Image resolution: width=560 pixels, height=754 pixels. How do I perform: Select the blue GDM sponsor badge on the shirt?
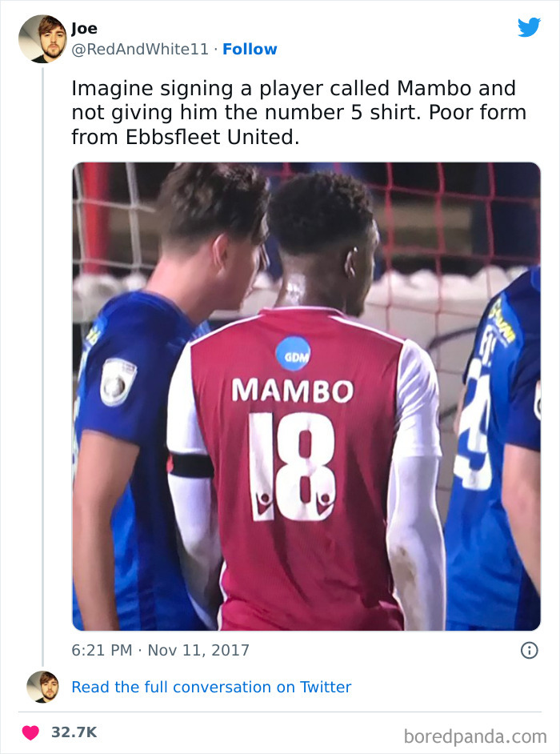point(295,352)
